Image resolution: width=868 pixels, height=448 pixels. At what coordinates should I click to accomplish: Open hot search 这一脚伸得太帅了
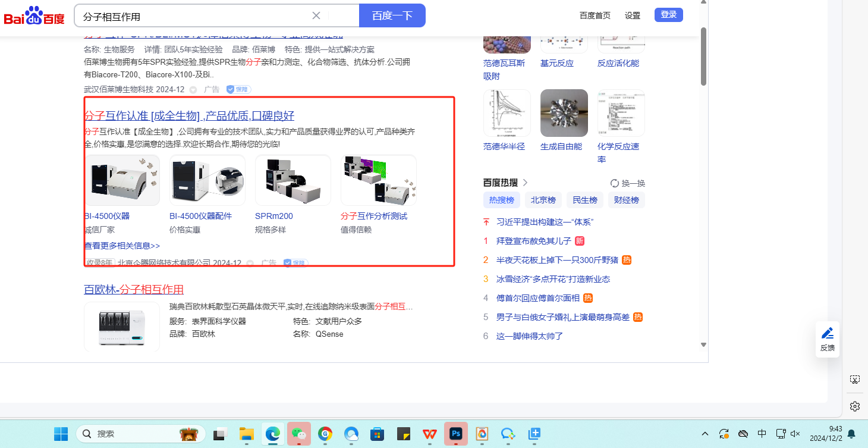click(x=530, y=336)
